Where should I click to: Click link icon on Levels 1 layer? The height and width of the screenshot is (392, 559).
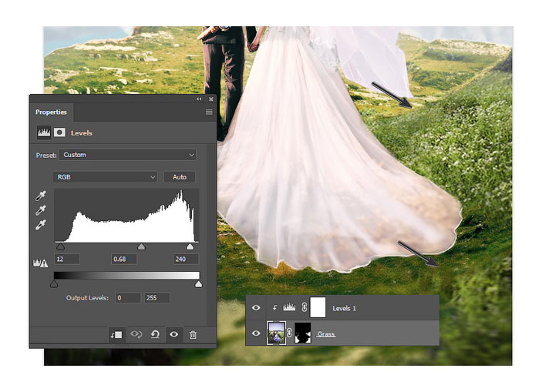[304, 307]
